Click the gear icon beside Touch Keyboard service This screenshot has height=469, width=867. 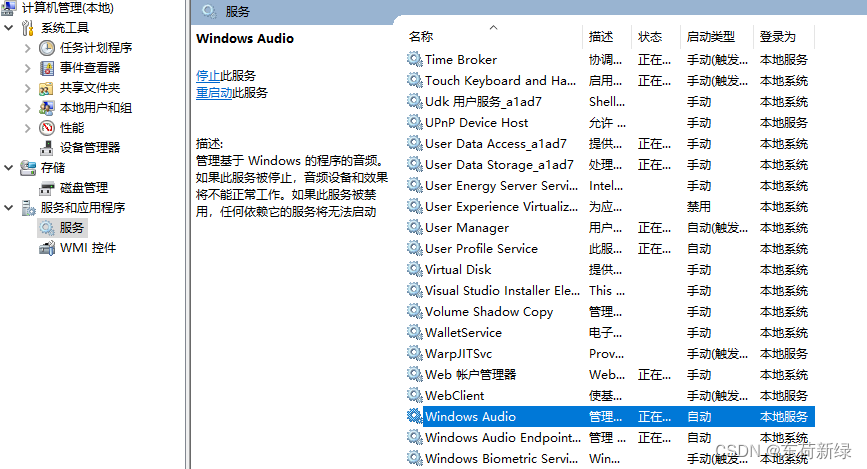pyautogui.click(x=415, y=80)
